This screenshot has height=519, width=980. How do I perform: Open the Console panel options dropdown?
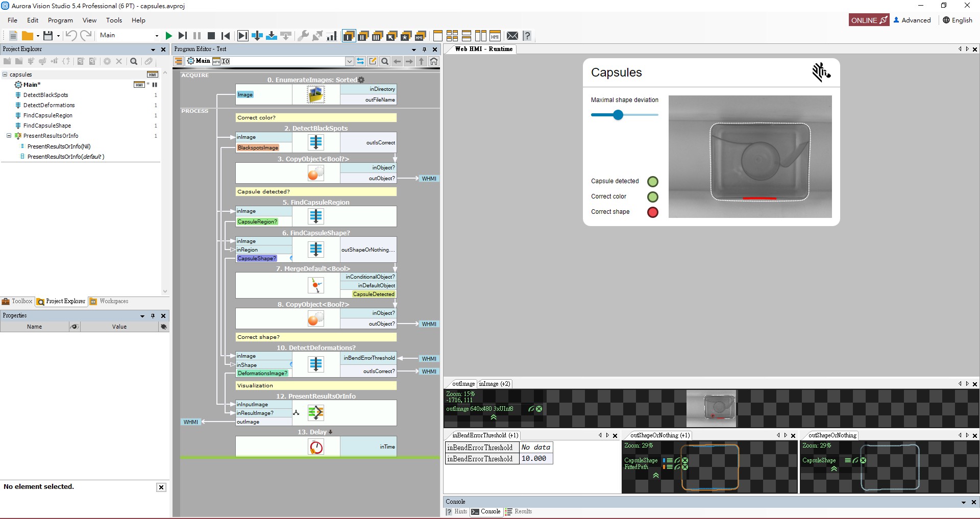(x=964, y=502)
